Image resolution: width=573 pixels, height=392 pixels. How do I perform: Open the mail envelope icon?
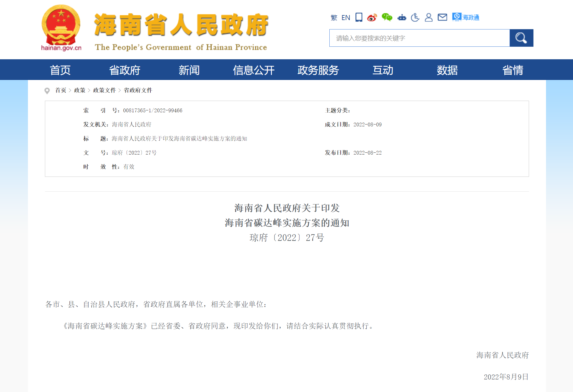pyautogui.click(x=442, y=17)
